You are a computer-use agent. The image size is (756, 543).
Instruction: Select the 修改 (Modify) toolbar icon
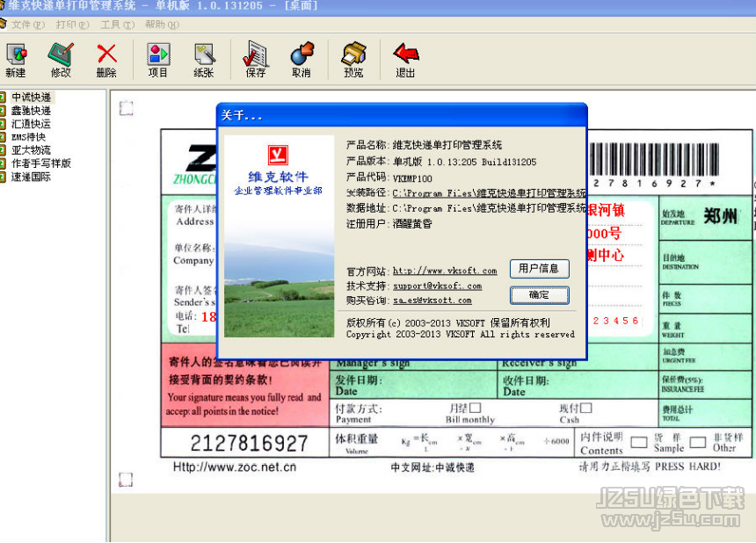pyautogui.click(x=61, y=60)
